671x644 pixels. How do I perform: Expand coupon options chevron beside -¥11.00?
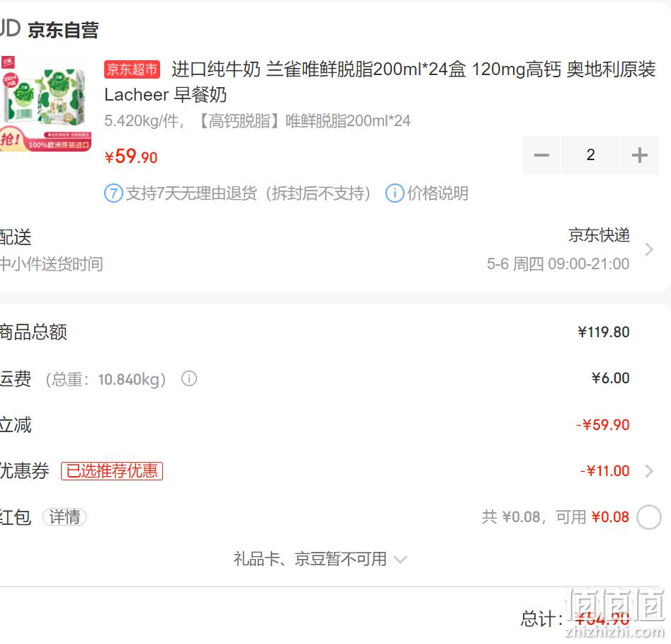pyautogui.click(x=649, y=471)
